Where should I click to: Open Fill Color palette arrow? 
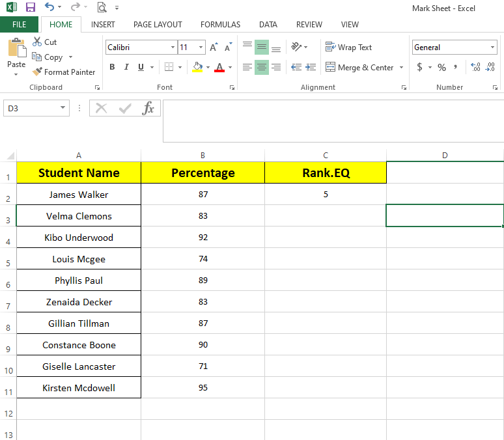[x=208, y=67]
